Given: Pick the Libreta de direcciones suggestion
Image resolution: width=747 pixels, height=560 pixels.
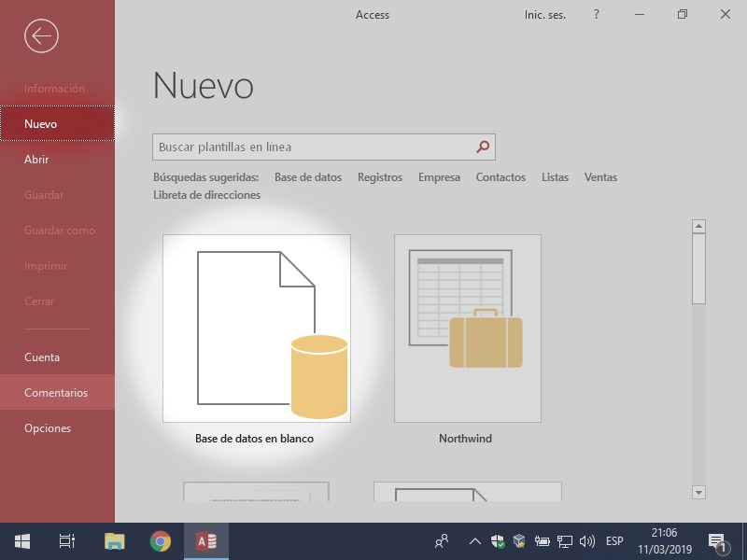Looking at the screenshot, I should (x=206, y=195).
